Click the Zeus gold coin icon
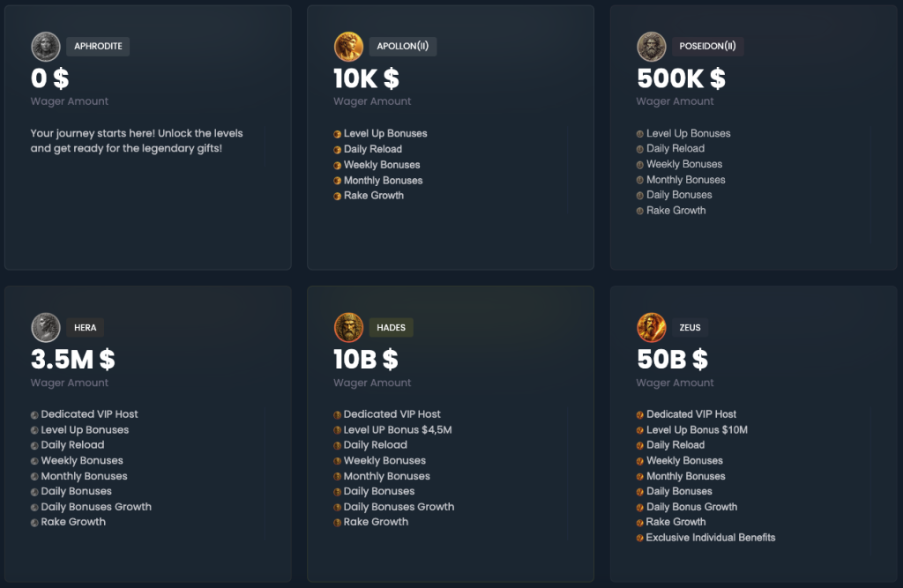 (653, 327)
